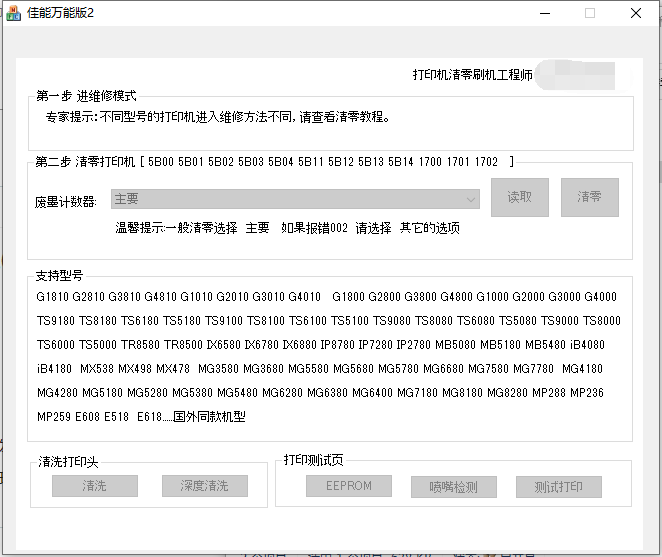Screen dimensions: 662x557
Task: Click the 清洗 print head cleaning button
Action: click(x=95, y=486)
